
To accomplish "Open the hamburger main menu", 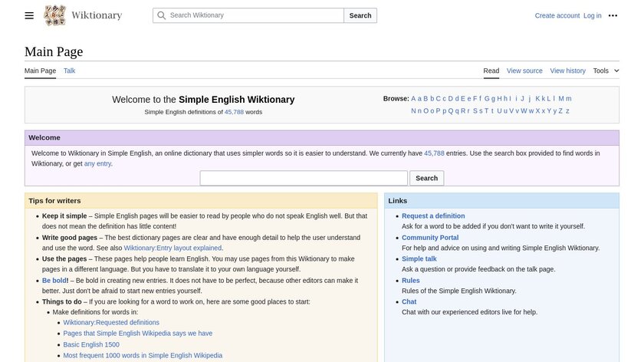I will (29, 15).
